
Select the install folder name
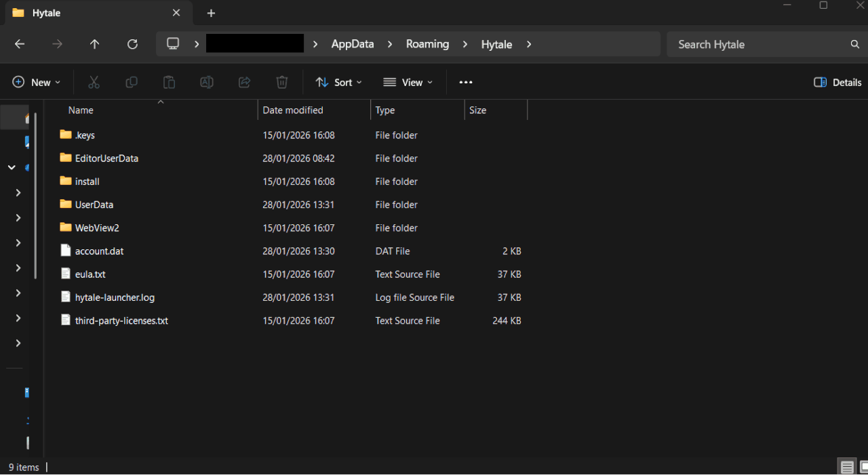pos(87,182)
